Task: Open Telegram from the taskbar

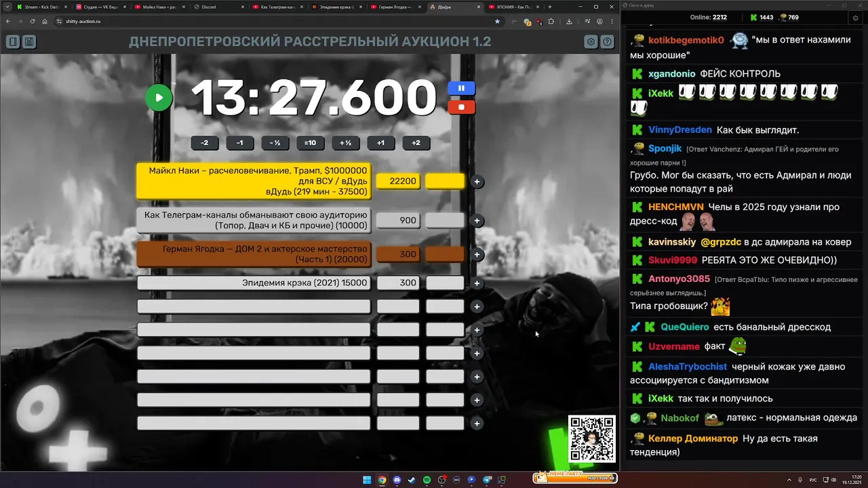Action: [486, 480]
